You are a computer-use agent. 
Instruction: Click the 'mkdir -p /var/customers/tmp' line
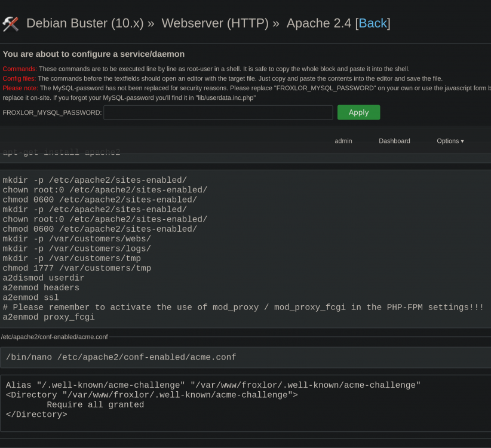72,258
